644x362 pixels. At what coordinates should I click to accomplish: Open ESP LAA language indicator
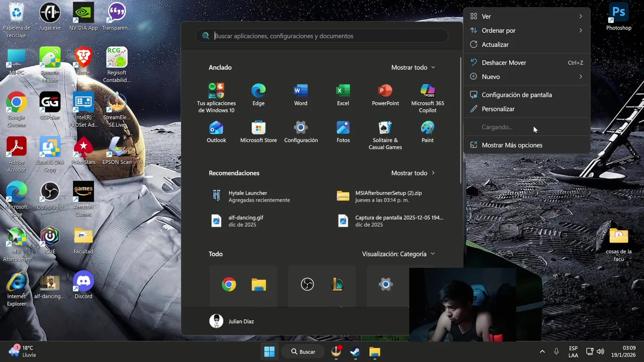tap(573, 351)
